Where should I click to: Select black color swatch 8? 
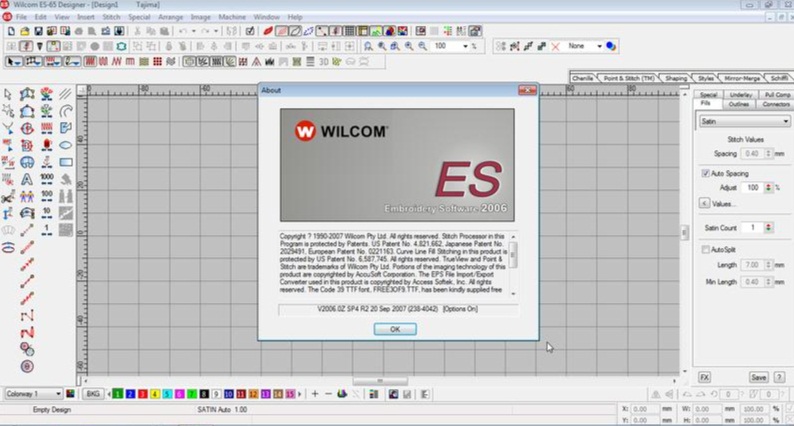[204, 394]
